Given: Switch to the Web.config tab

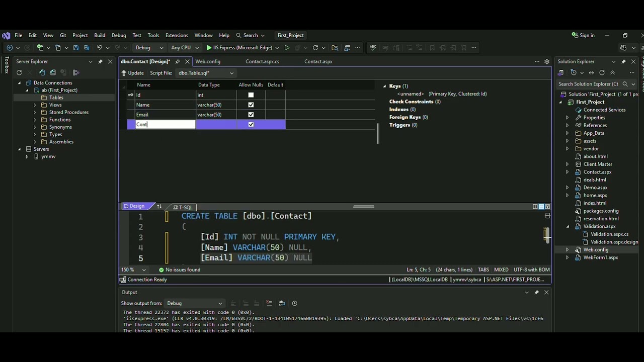Looking at the screenshot, I should pos(208,61).
